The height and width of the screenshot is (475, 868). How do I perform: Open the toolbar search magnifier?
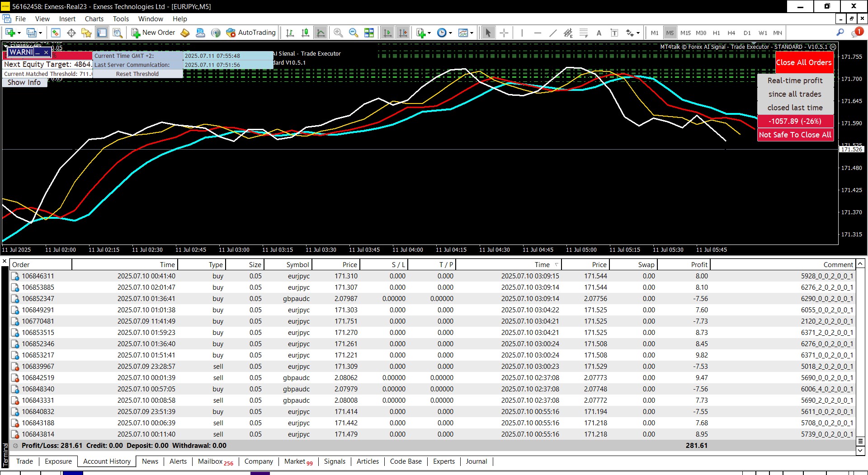tap(840, 33)
